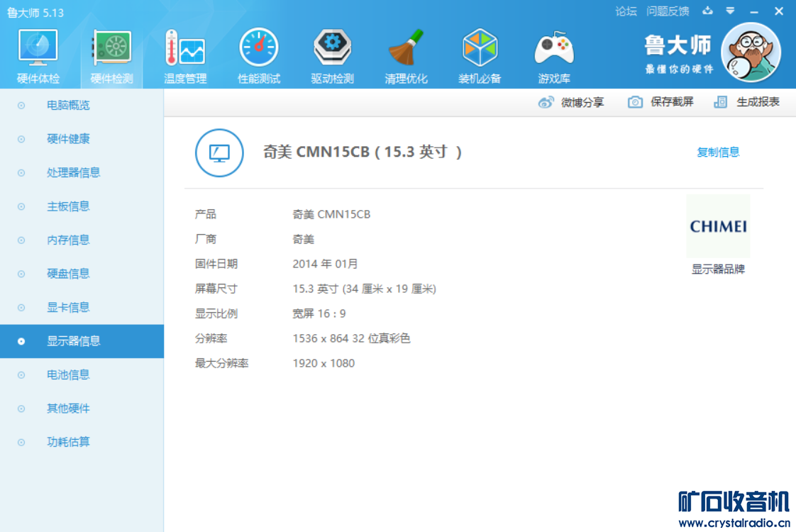Click the 最大分辨率 field label
This screenshot has height=532, width=796.
(221, 363)
